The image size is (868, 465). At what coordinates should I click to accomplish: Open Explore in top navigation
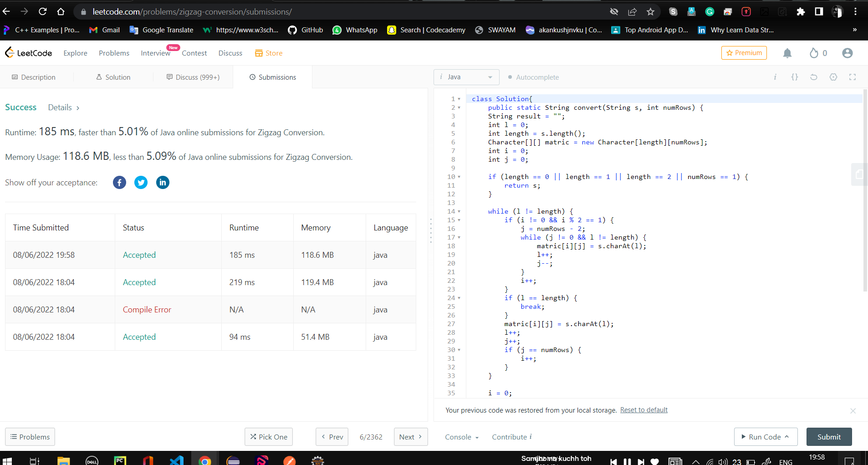(x=75, y=53)
